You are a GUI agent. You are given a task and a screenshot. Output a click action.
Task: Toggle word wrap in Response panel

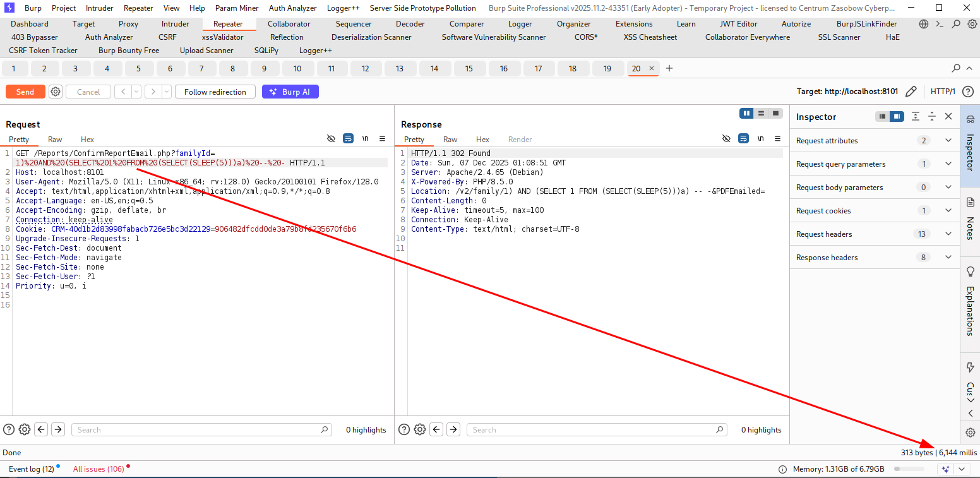[743, 138]
